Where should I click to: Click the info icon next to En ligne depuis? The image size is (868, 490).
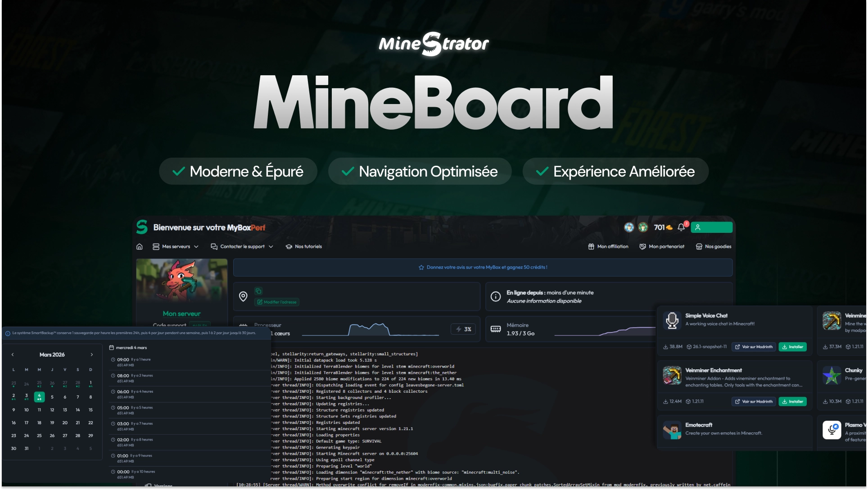[x=496, y=296]
